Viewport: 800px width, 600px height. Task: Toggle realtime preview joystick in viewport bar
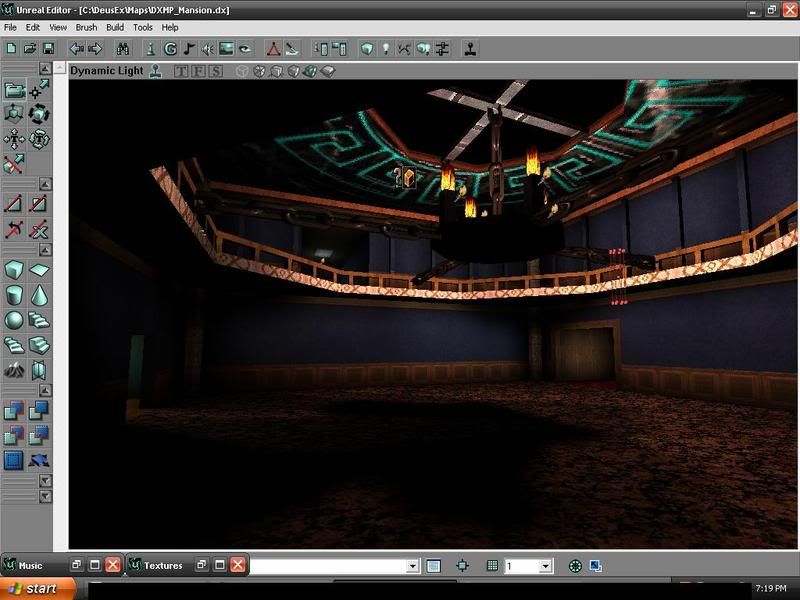click(x=156, y=71)
